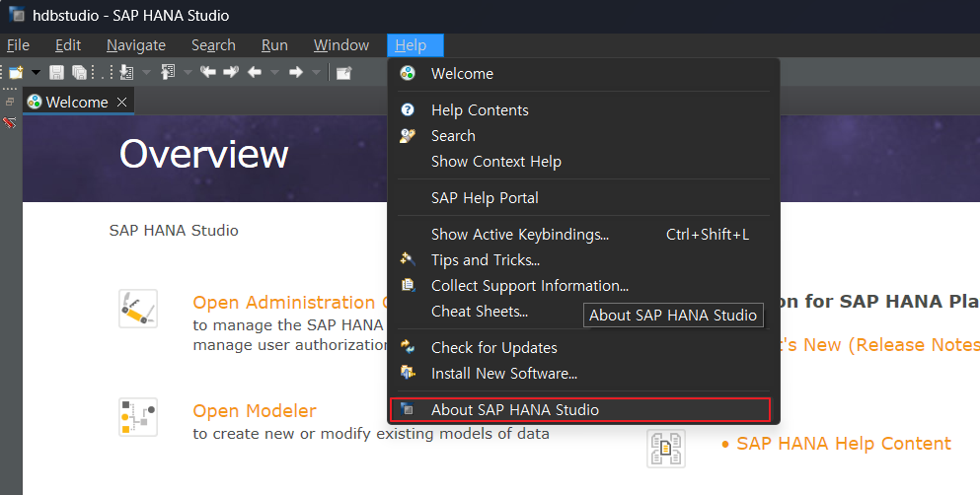Image resolution: width=980 pixels, height=495 pixels.
Task: Click the Open Modeler link
Action: coord(255,411)
